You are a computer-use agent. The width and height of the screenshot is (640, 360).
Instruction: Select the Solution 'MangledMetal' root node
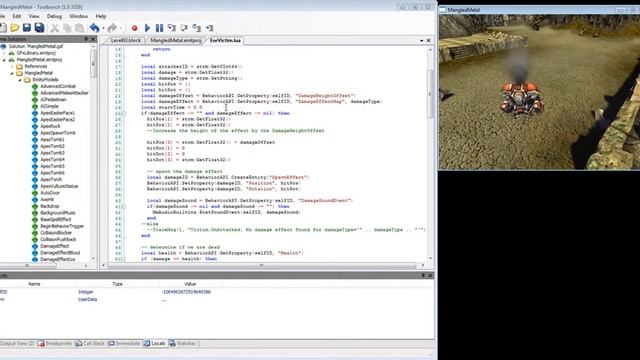36,46
